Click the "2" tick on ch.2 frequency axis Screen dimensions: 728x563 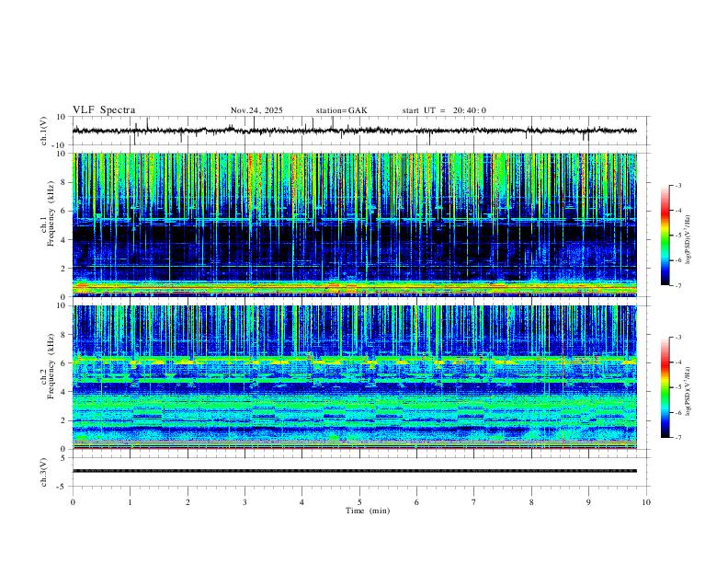(63, 420)
